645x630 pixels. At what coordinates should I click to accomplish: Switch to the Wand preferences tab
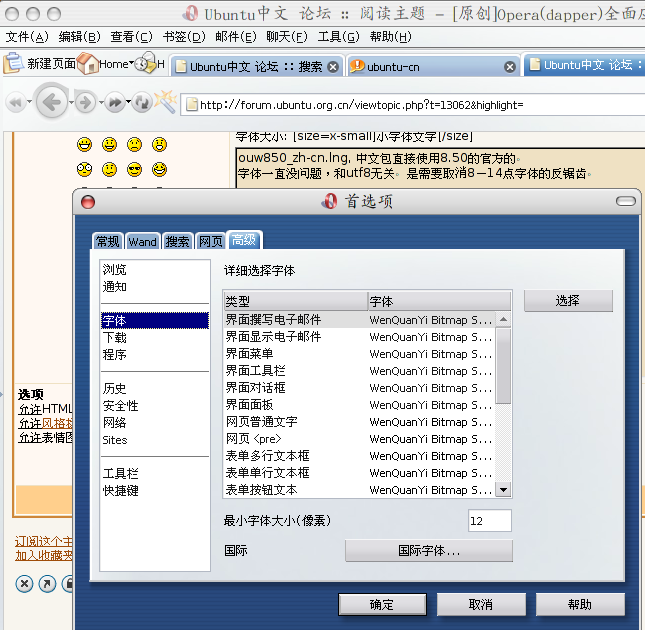(142, 241)
